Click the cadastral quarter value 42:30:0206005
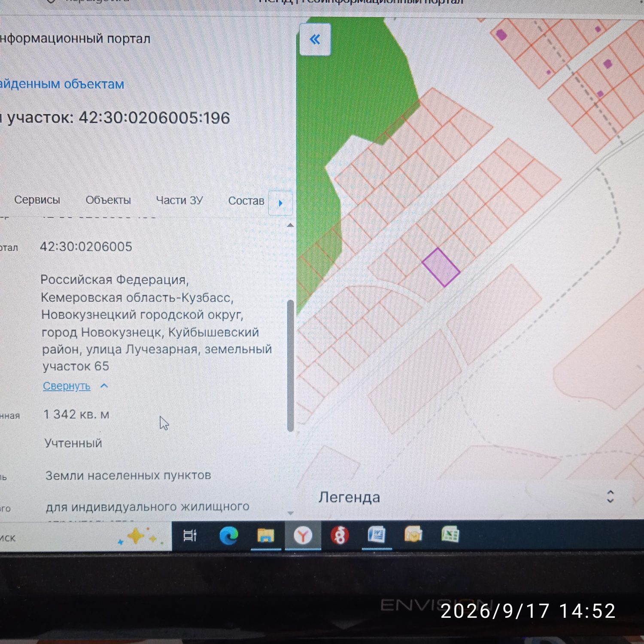This screenshot has width=644, height=644. [86, 246]
